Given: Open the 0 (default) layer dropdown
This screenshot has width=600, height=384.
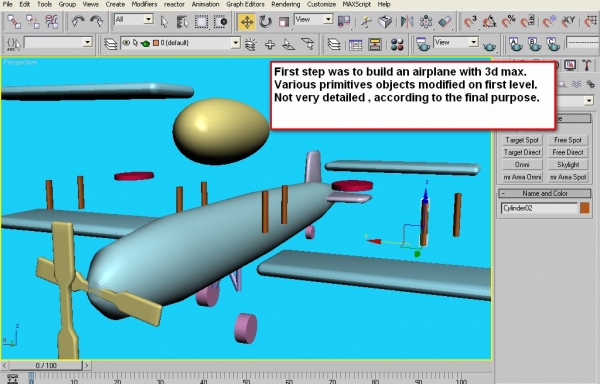Looking at the screenshot, I should pos(236,43).
